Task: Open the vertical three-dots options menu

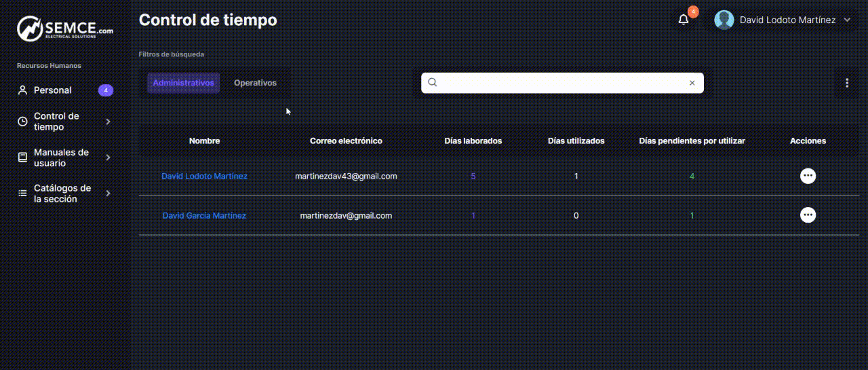Action: click(846, 83)
